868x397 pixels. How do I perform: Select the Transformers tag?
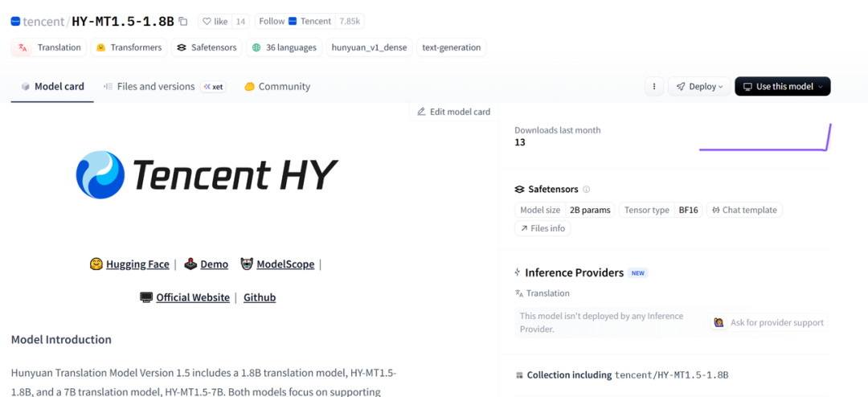[129, 47]
